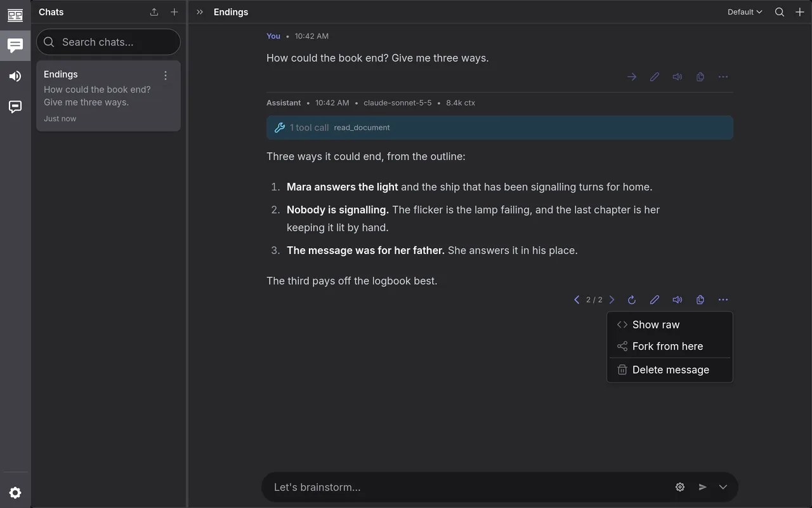Screen dimensions: 812x508
Task: Click the search icon in the top bar
Action: point(780,12)
